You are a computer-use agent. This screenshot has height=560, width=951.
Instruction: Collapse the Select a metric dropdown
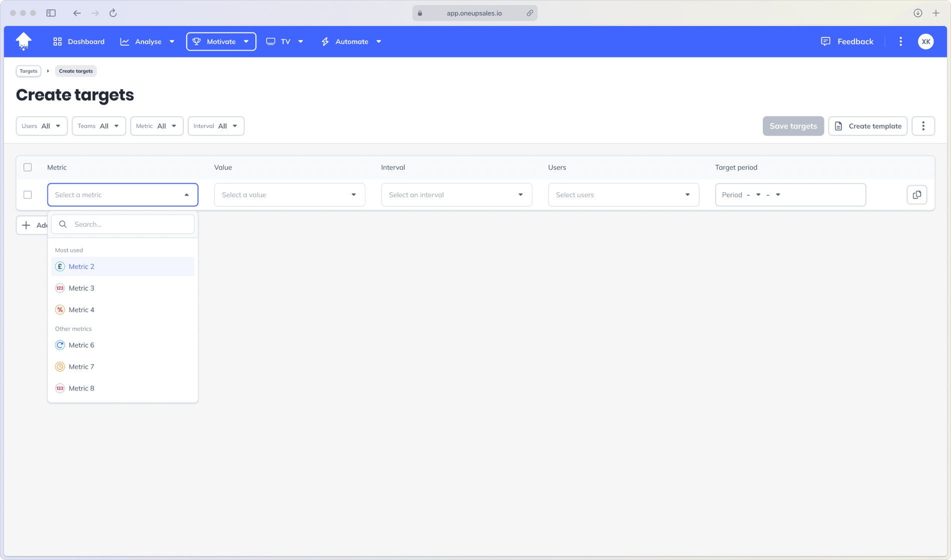tap(123, 195)
